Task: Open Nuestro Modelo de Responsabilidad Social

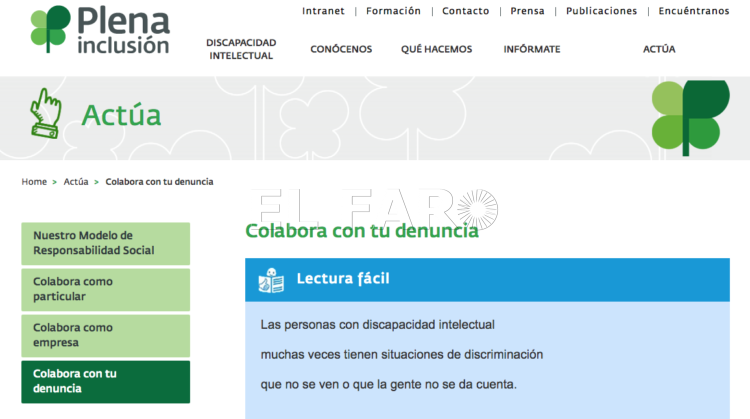Action: click(x=105, y=243)
